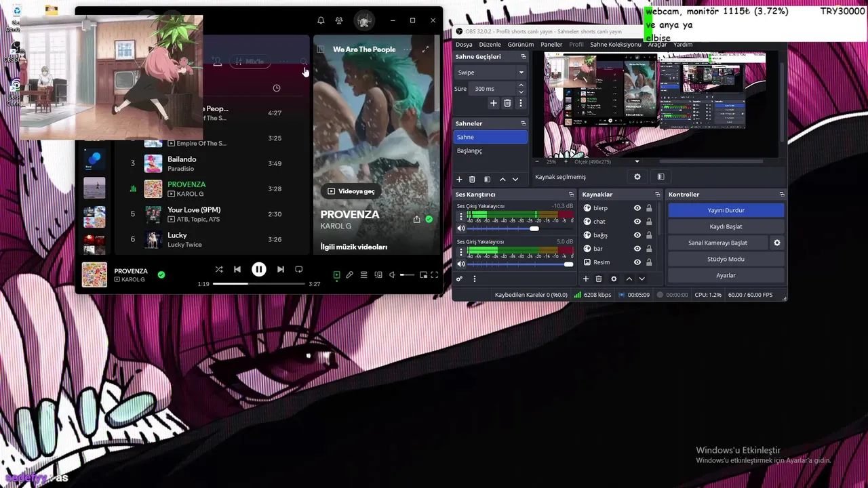Open the Sahne Koleksiyonu menu
The image size is (868, 488).
coord(615,45)
